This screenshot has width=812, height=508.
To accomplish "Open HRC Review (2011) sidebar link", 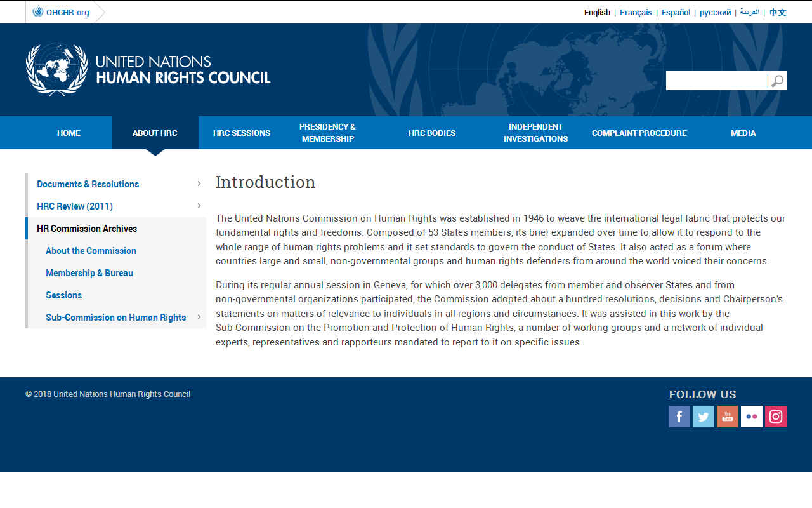I will click(x=75, y=206).
